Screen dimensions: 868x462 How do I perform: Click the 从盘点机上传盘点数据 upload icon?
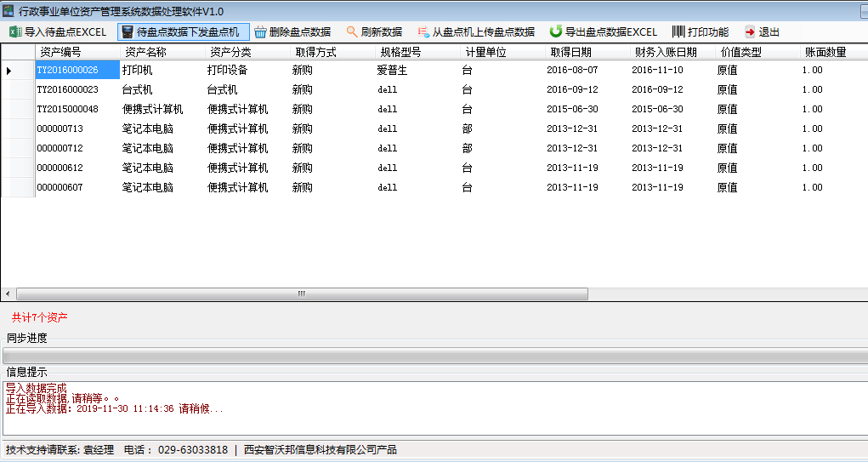tap(423, 31)
